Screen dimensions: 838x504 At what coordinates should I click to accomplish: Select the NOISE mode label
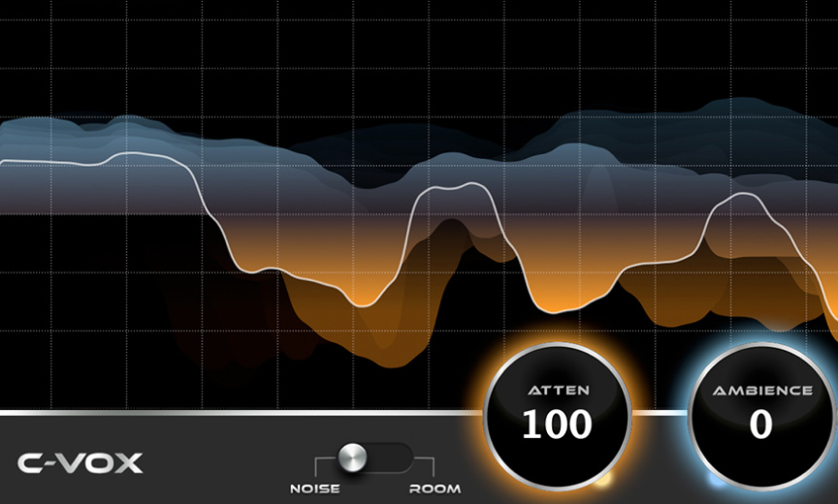coord(314,488)
